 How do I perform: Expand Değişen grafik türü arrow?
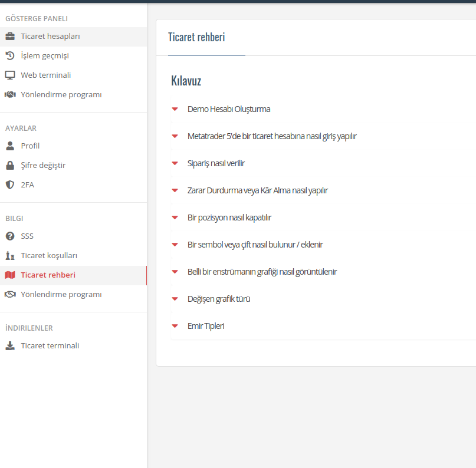point(175,299)
